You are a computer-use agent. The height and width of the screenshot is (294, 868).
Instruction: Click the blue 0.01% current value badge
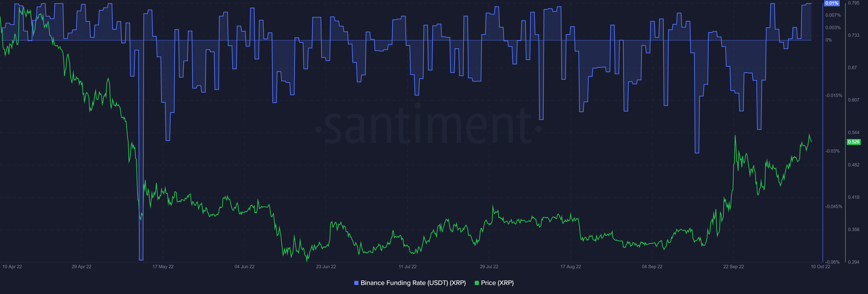pos(831,3)
